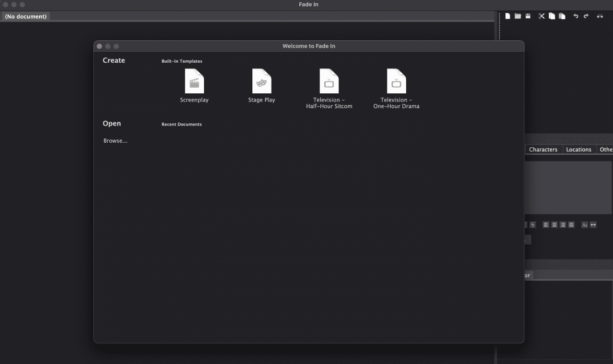Switch to the Locations tab
Screen dimensions: 613x364
click(x=579, y=149)
